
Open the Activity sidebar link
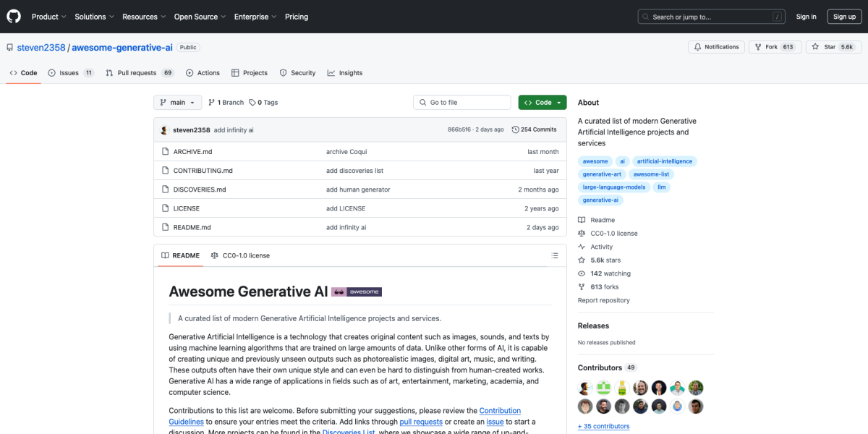pyautogui.click(x=595, y=247)
